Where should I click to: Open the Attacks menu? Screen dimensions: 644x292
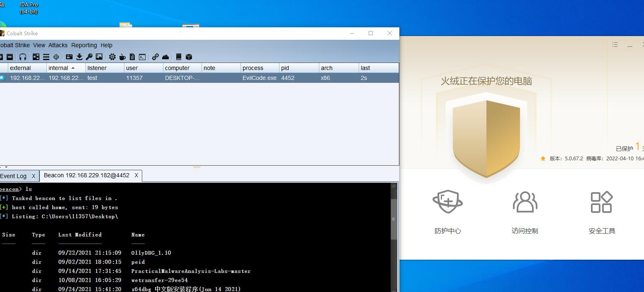[58, 45]
